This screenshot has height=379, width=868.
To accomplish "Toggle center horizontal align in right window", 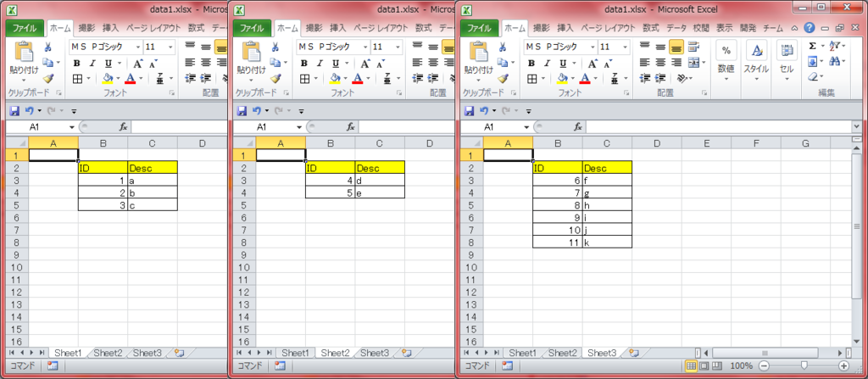I will 659,63.
